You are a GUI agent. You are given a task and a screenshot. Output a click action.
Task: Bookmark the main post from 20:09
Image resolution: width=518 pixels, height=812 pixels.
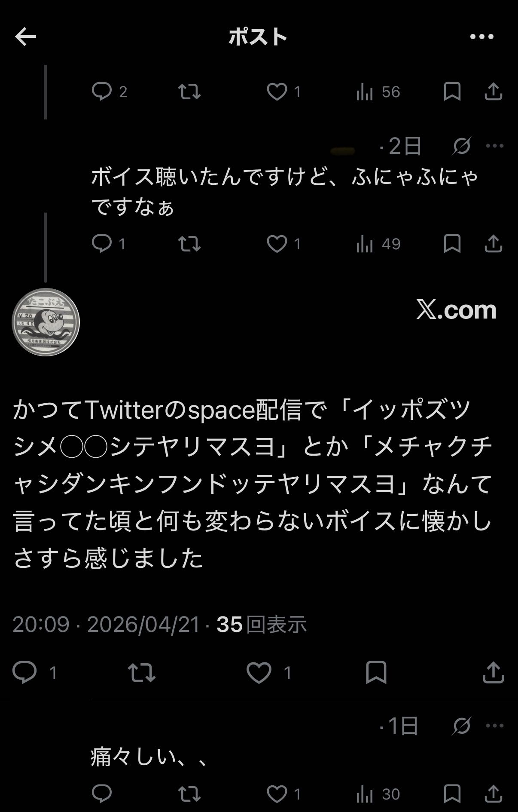click(376, 672)
